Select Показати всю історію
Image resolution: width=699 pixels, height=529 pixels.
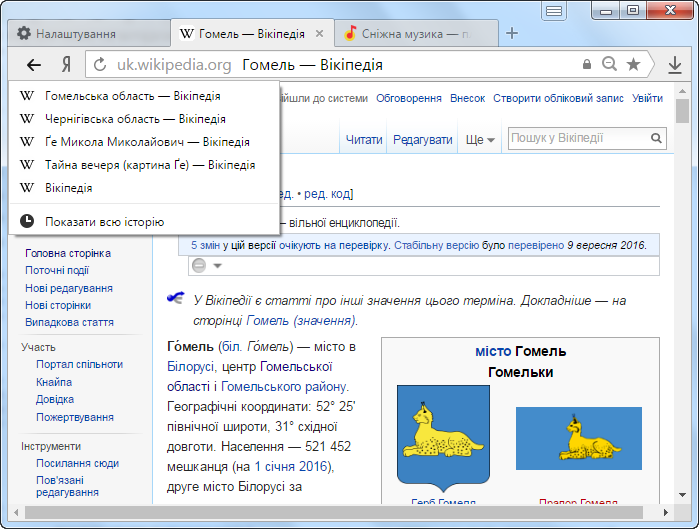click(144, 221)
